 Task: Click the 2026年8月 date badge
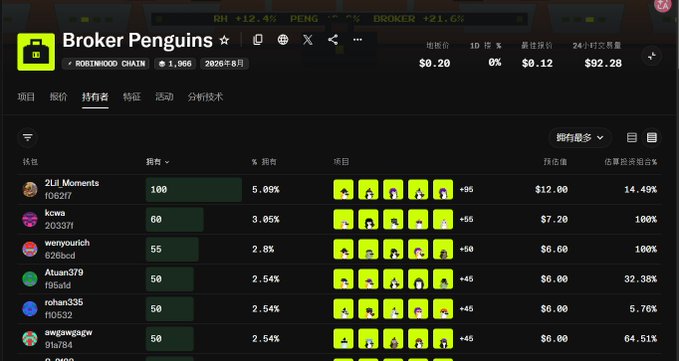pyautogui.click(x=224, y=64)
